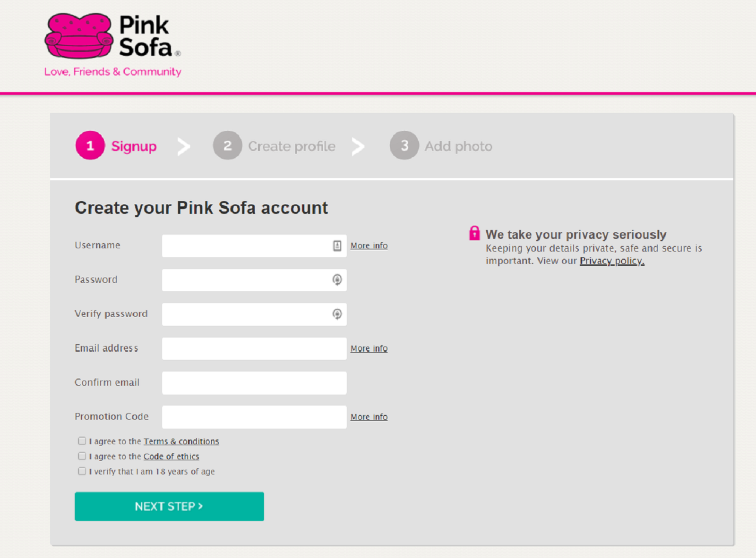The width and height of the screenshot is (756, 558).
Task: Select the Add photo step label
Action: click(458, 146)
